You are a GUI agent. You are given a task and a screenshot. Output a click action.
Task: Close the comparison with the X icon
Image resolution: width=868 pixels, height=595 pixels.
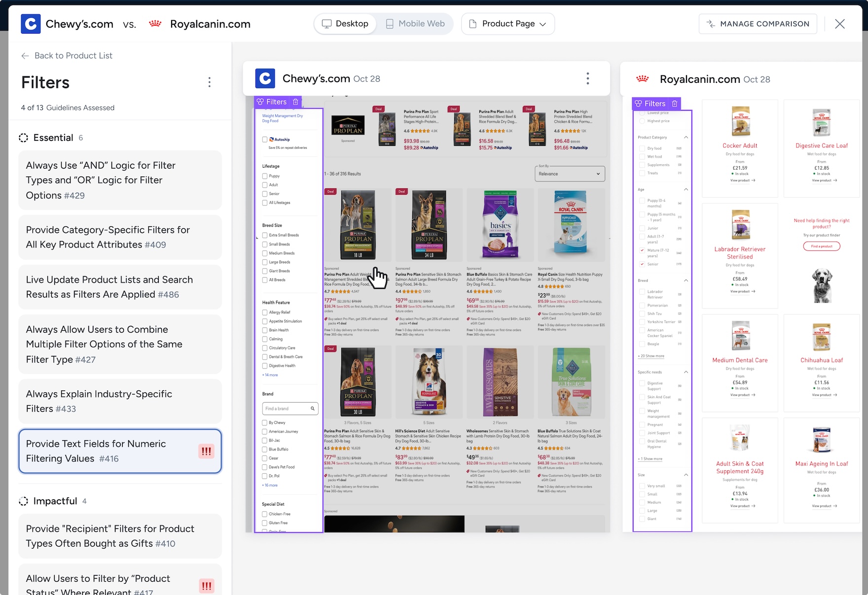click(839, 24)
